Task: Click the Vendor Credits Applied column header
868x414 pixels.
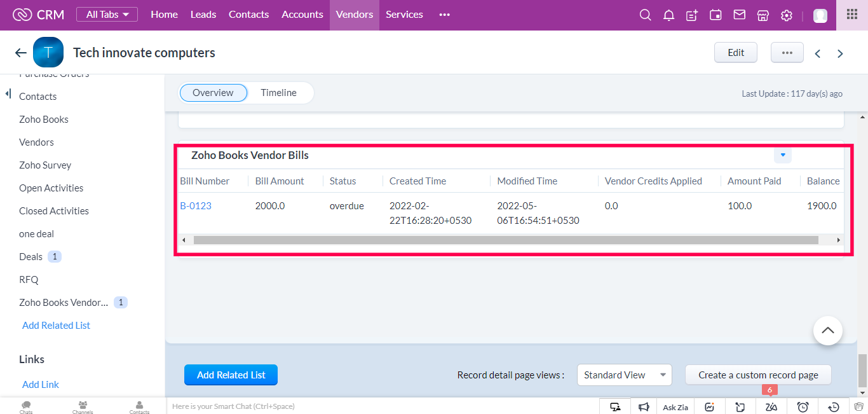Action: (x=653, y=181)
